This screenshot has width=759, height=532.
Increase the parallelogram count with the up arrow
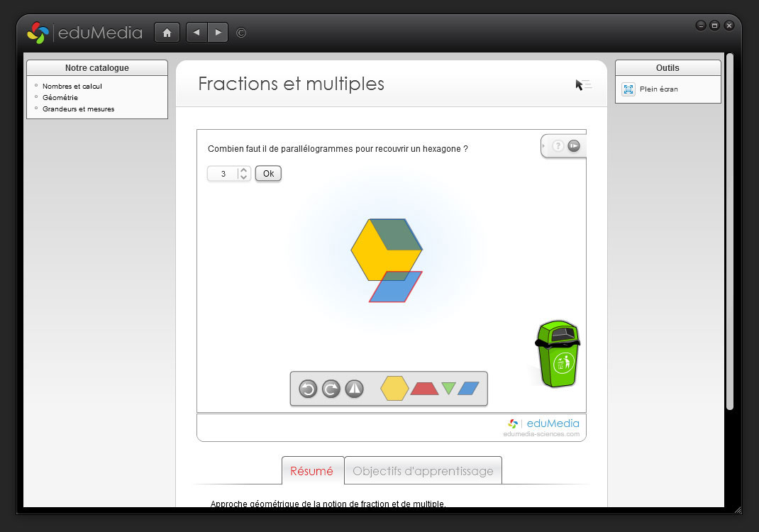[x=244, y=170]
